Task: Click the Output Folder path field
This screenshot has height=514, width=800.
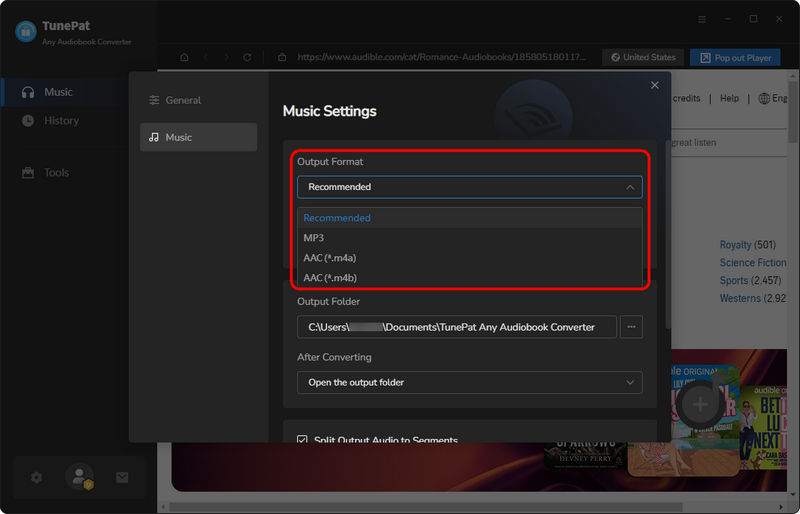Action: point(457,327)
